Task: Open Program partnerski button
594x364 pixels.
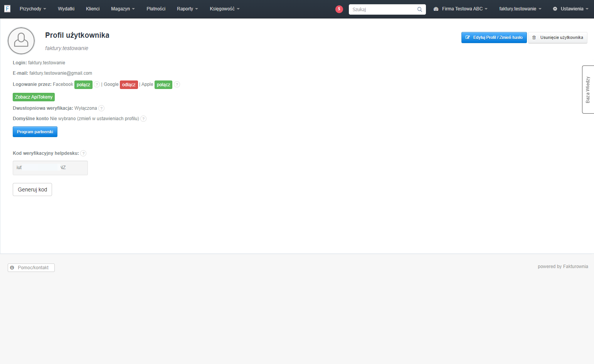Action: pyautogui.click(x=35, y=132)
